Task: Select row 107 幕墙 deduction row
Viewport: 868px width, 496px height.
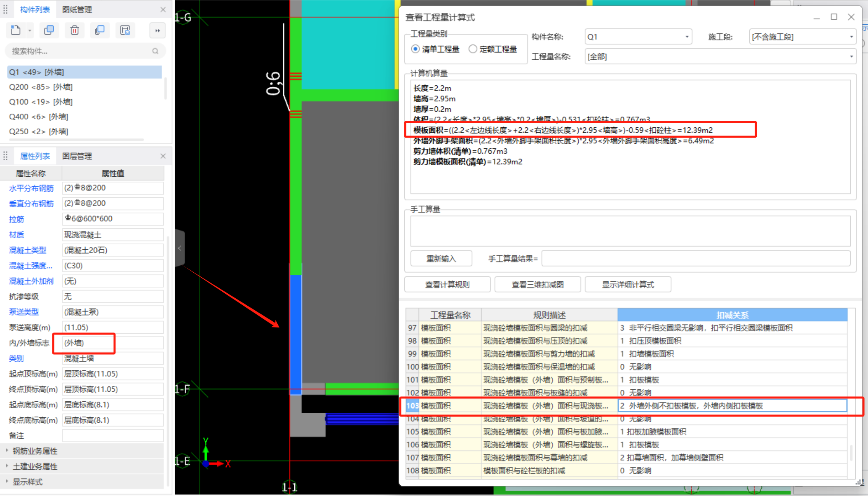Action: [626, 458]
